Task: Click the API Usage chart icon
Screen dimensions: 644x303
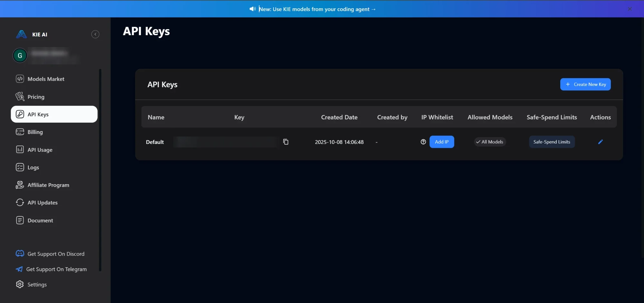Action: pyautogui.click(x=20, y=149)
